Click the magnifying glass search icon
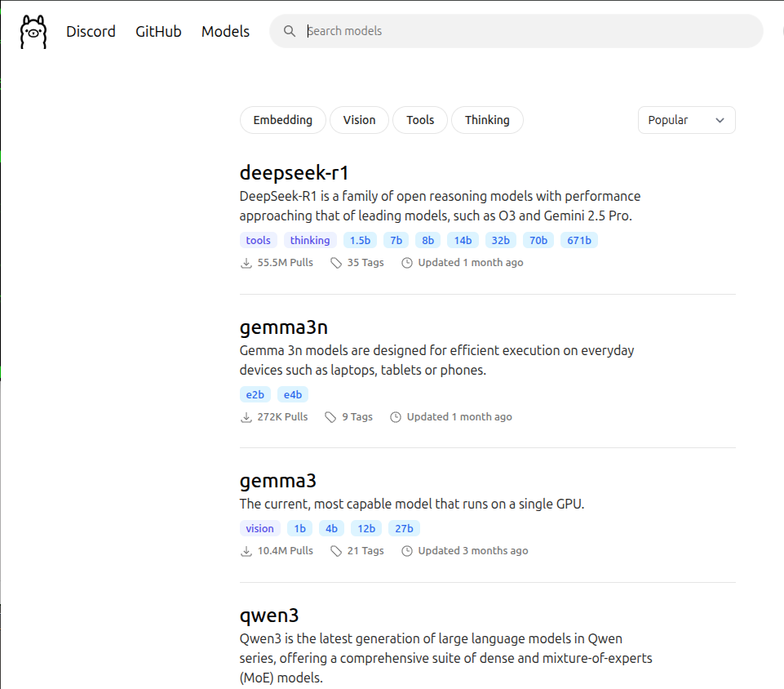 [x=289, y=31]
